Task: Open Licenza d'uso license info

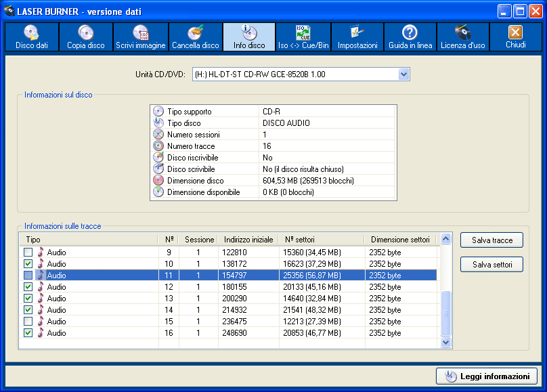Action: tap(463, 37)
